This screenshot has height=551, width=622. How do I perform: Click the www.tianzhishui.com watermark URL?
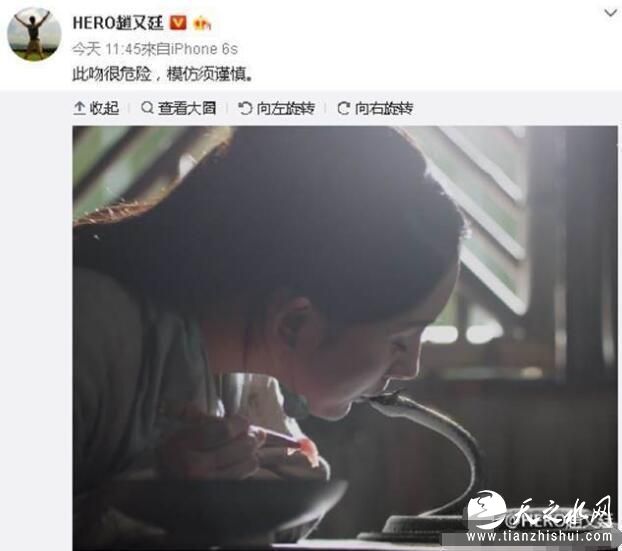pos(539,537)
